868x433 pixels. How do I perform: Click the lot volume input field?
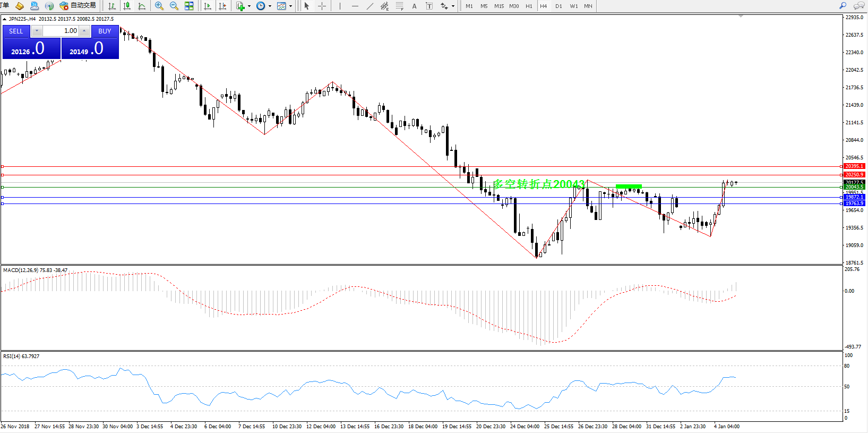coord(61,31)
